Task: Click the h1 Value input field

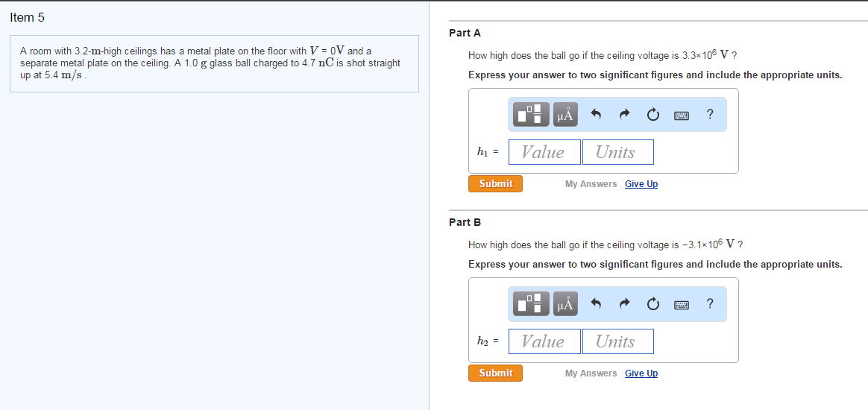Action: point(544,152)
